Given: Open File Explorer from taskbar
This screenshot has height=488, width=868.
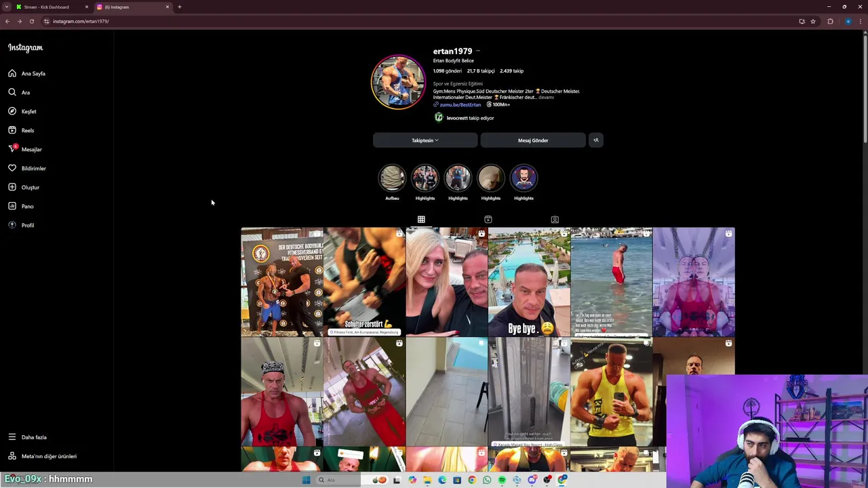Looking at the screenshot, I should coord(427,480).
